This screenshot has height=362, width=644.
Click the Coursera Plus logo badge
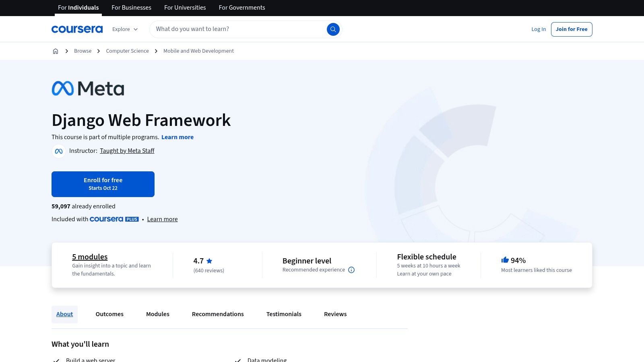114,219
